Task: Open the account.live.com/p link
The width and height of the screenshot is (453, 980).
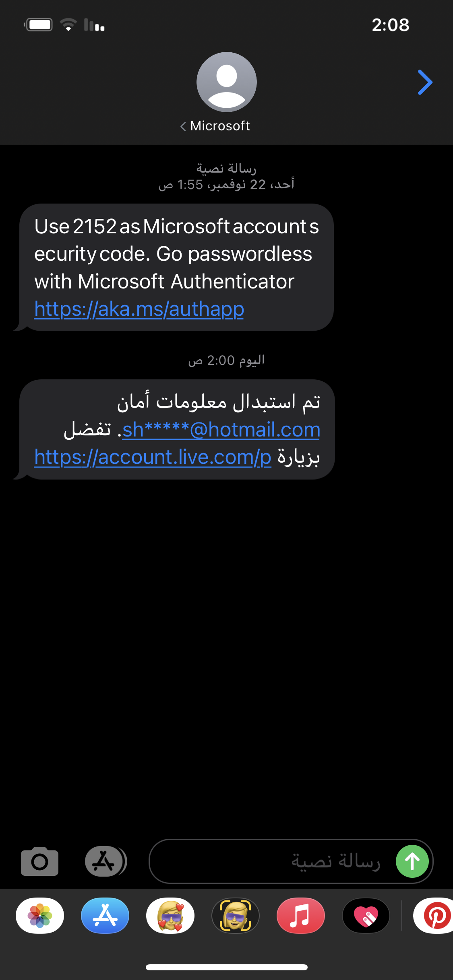Action: pyautogui.click(x=153, y=457)
